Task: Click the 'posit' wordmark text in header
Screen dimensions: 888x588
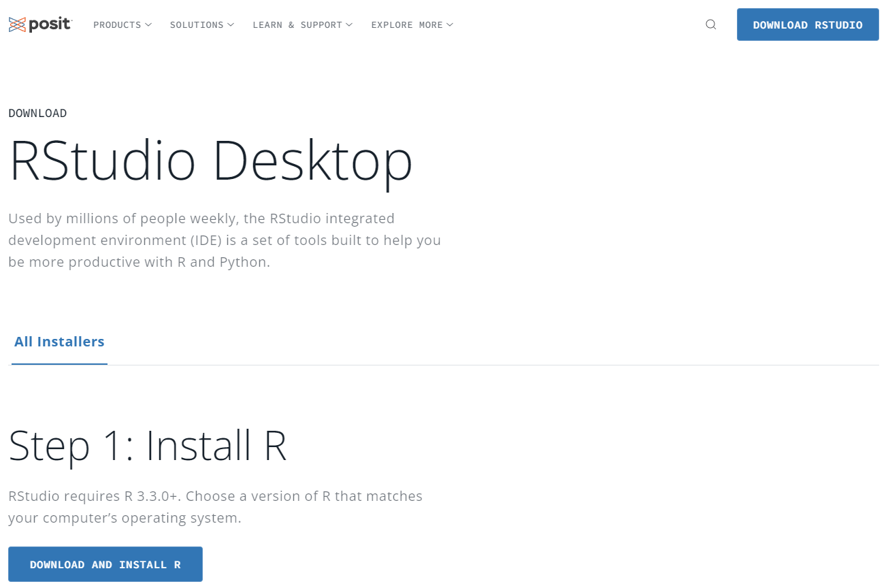Action: point(50,25)
